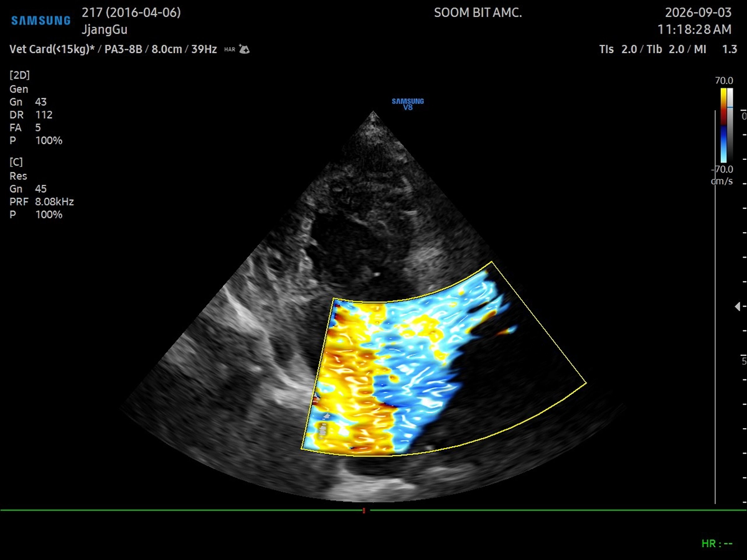Image resolution: width=747 pixels, height=560 pixels.
Task: Click the hospital name 'SOOM BIT AMC.'
Action: (478, 13)
